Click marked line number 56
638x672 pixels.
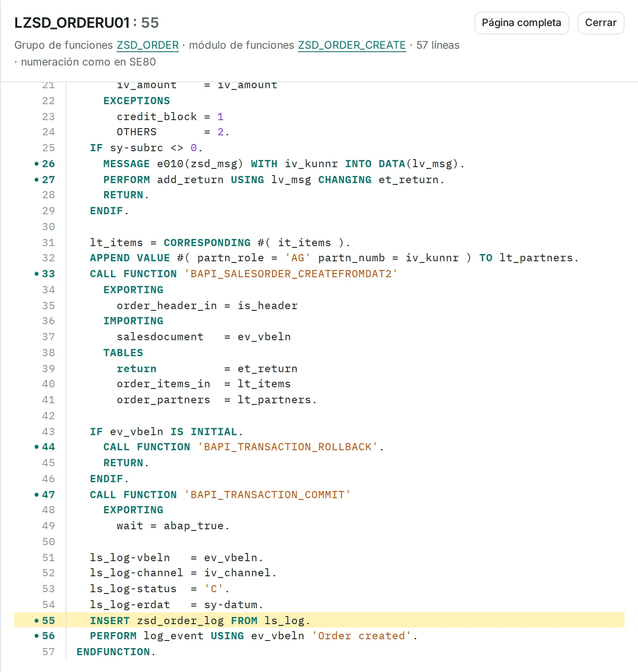(48, 636)
